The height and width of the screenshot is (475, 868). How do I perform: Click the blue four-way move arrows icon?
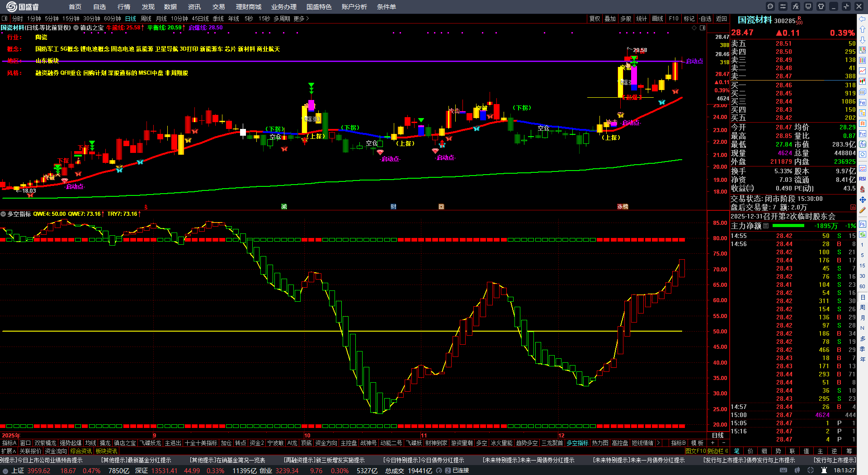pos(863,199)
